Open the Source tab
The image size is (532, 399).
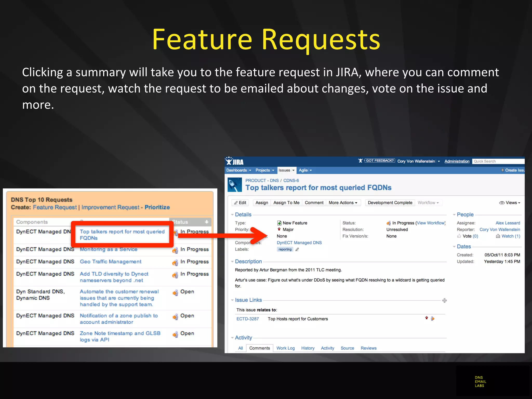(x=347, y=348)
